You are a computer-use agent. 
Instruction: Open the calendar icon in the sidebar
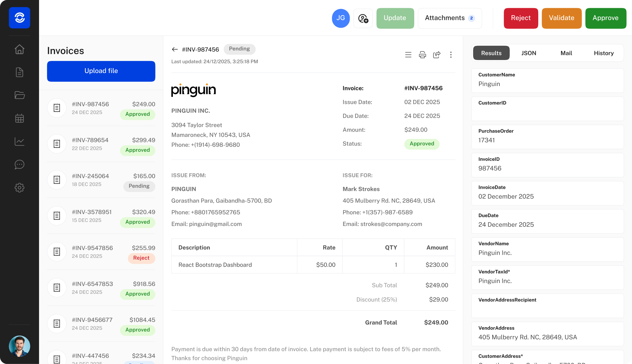point(19,118)
